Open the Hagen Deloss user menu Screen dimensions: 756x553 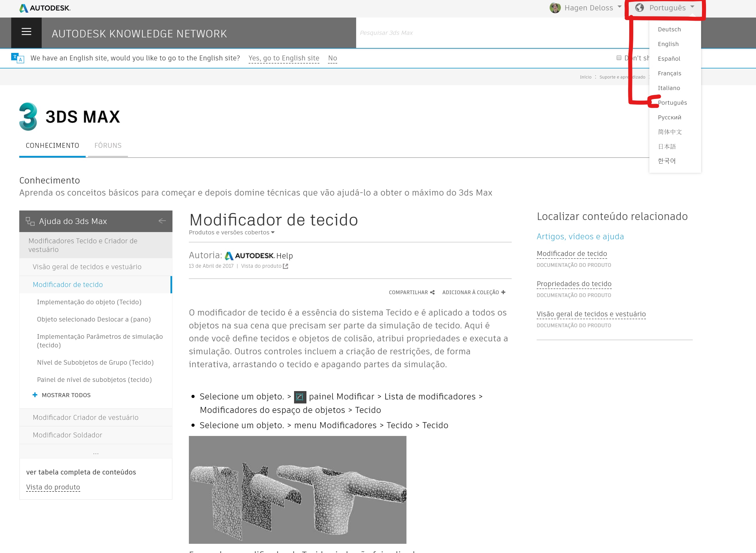click(589, 8)
